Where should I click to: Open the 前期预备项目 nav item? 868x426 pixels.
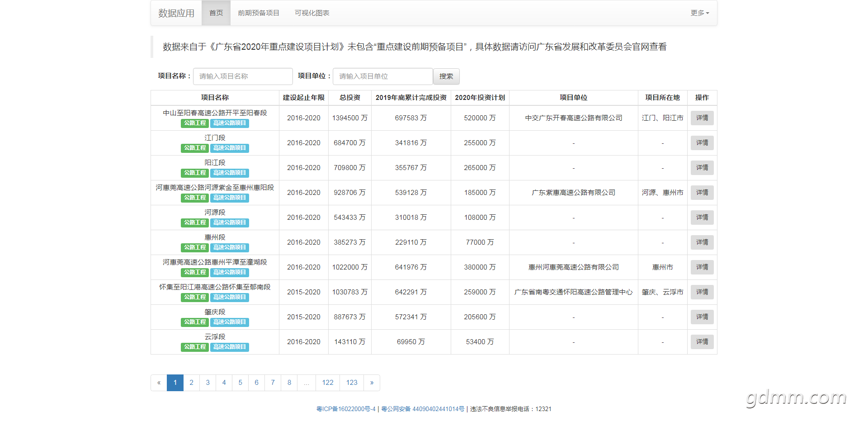click(x=259, y=13)
